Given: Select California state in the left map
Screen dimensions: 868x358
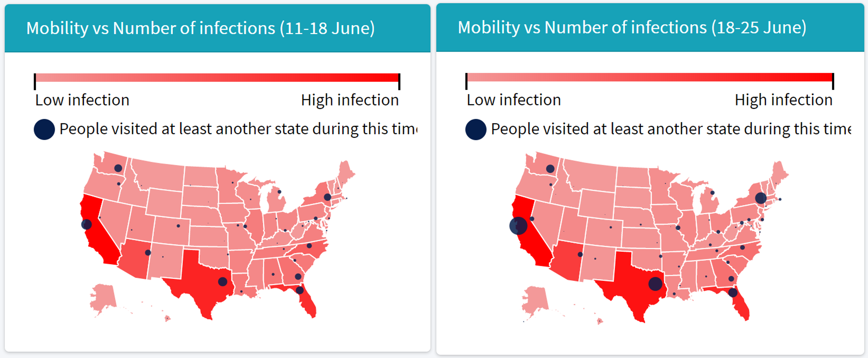Looking at the screenshot, I should click(101, 237).
